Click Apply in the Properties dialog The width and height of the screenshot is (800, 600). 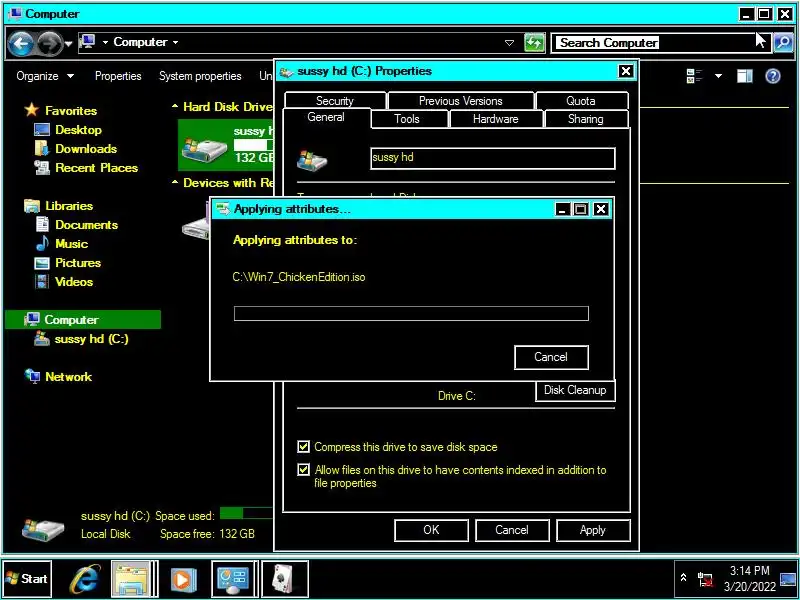pyautogui.click(x=593, y=530)
